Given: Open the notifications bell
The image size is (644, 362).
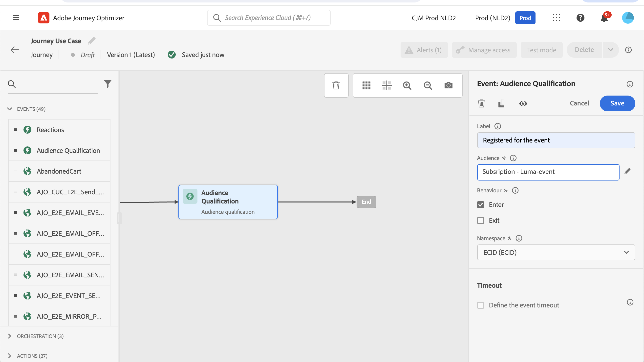Looking at the screenshot, I should click(604, 18).
